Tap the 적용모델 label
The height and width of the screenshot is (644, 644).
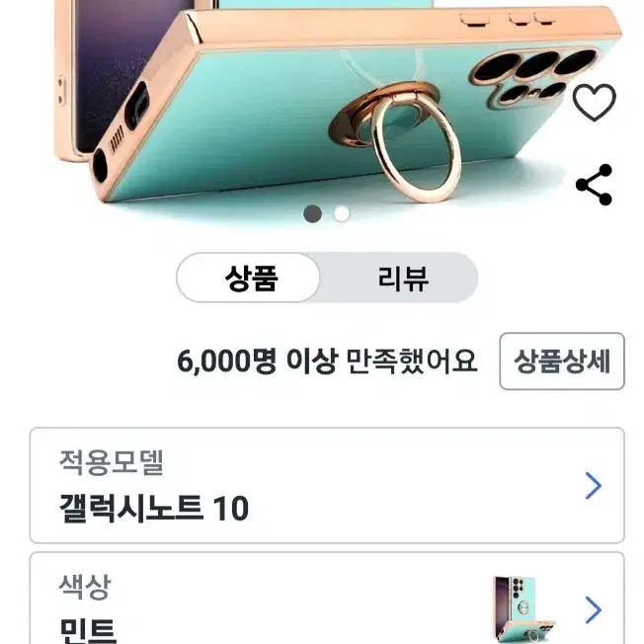(112, 462)
